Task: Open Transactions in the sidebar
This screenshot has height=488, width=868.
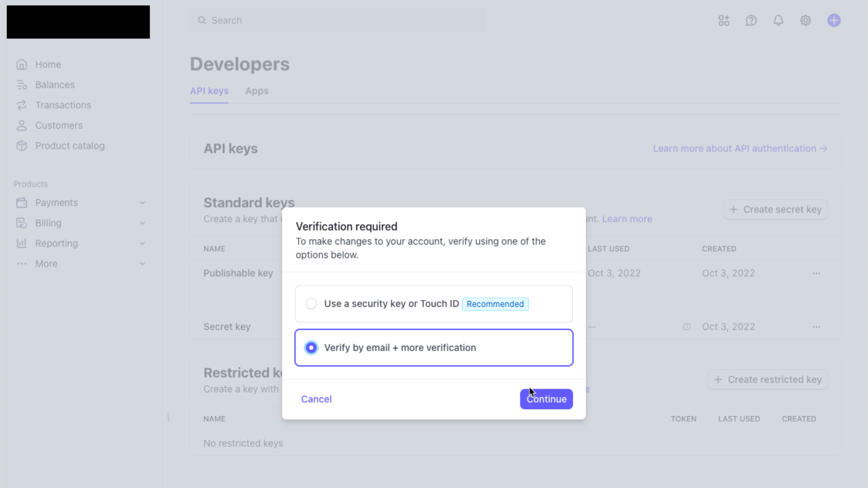Action: (x=63, y=105)
